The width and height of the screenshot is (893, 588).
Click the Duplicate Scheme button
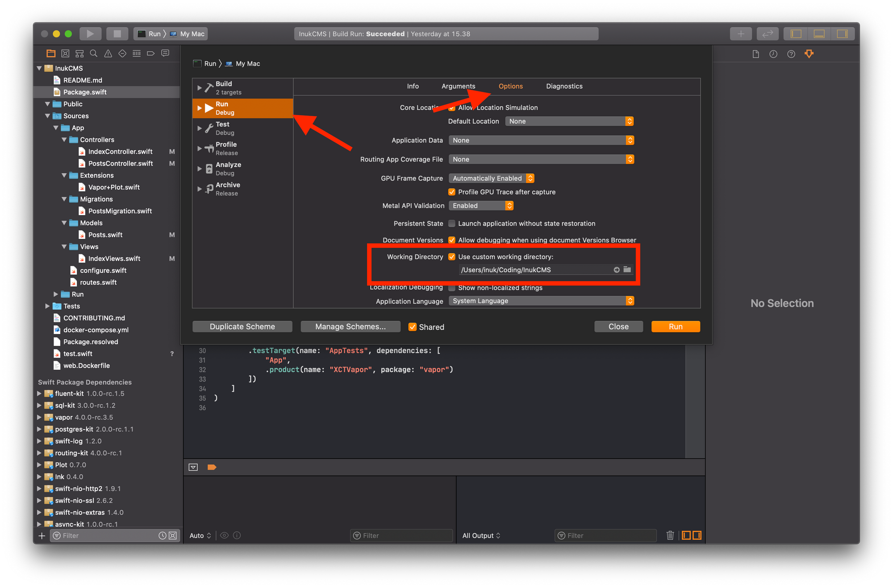tap(242, 327)
